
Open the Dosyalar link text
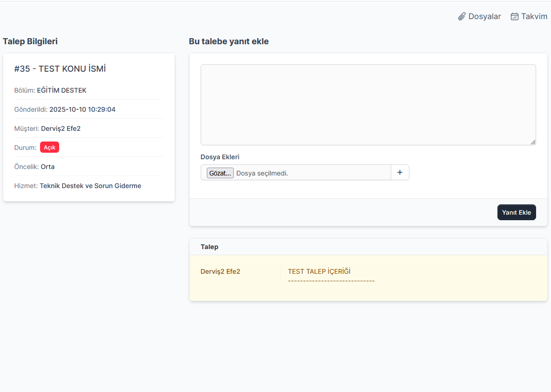(484, 17)
